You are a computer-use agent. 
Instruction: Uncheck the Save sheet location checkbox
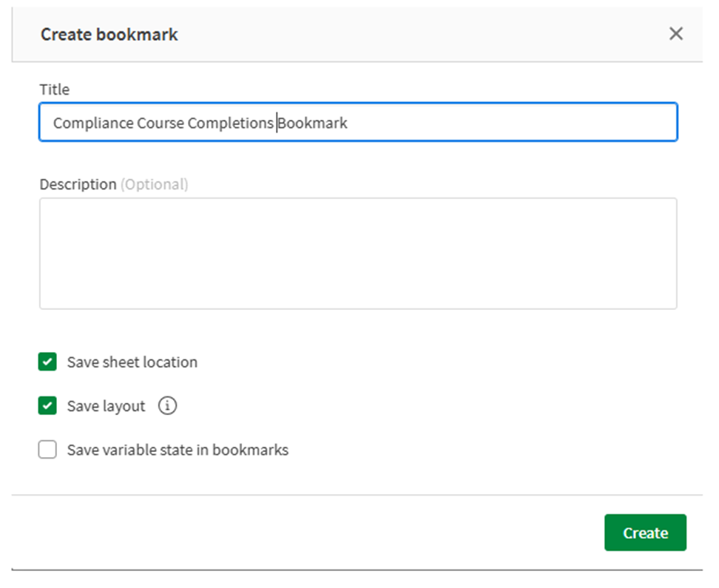pyautogui.click(x=47, y=362)
